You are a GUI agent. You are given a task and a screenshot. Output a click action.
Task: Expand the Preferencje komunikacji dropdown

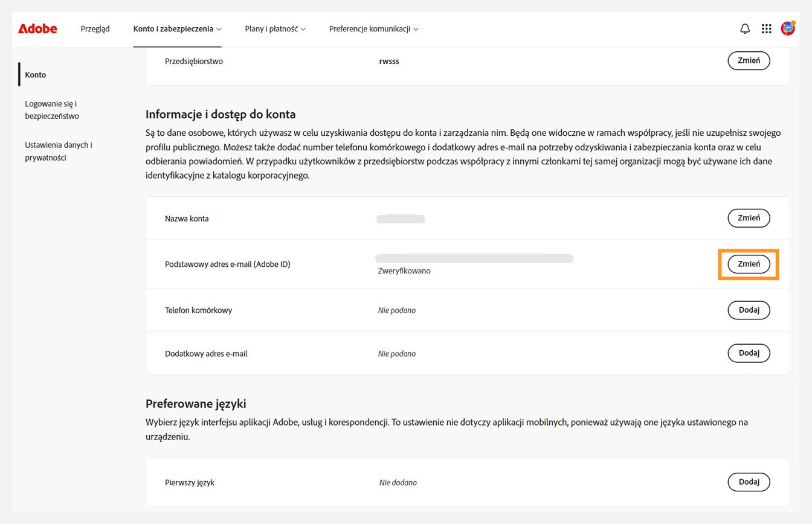(x=373, y=28)
